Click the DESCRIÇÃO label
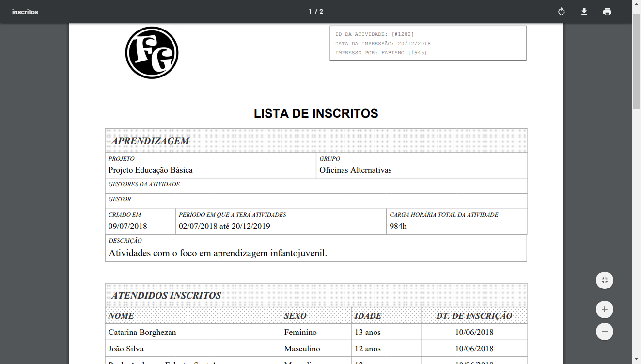This screenshot has width=641, height=364. pyautogui.click(x=125, y=241)
